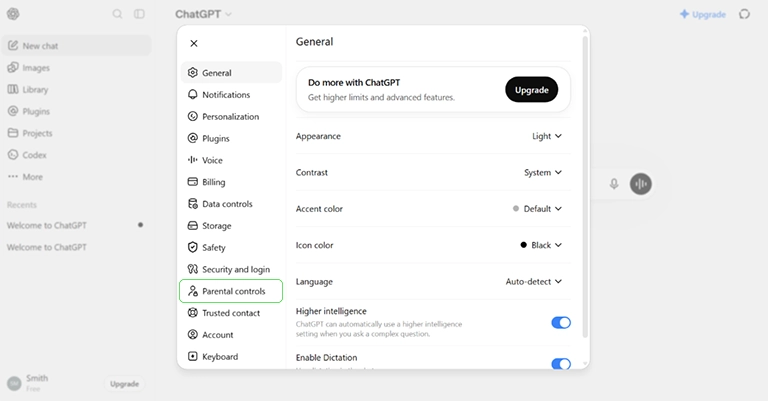Viewport: 768px width, 401px height.
Task: Click the gear icon beside General
Action: 192,72
